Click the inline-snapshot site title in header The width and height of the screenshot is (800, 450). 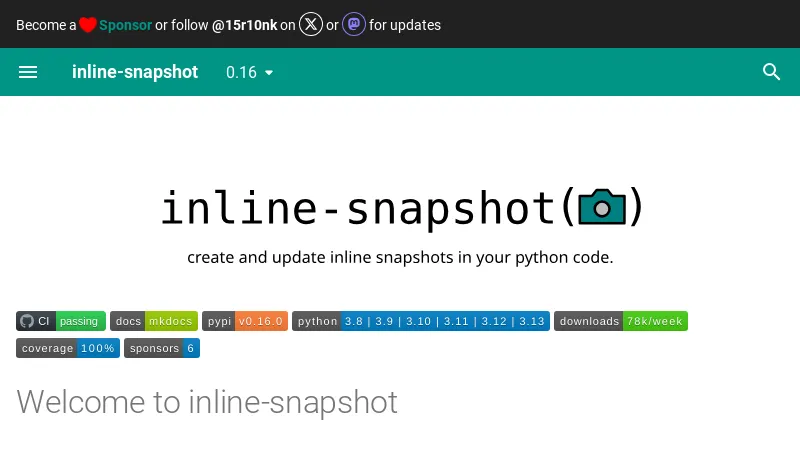135,72
